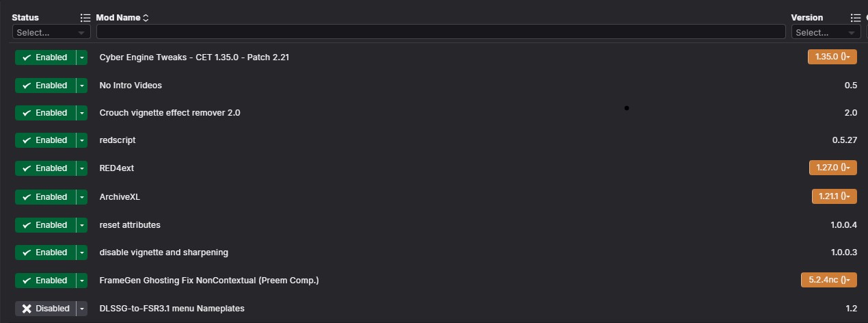Expand status arrow next to RED4ext
The image size is (868, 323).
click(x=82, y=168)
